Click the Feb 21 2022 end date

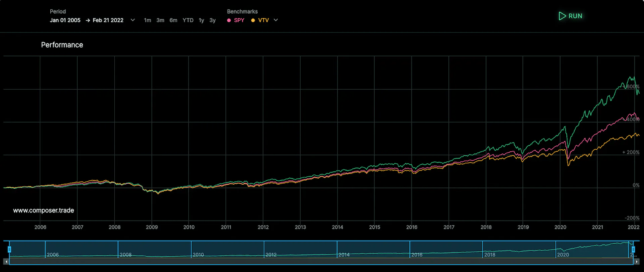pyautogui.click(x=108, y=21)
